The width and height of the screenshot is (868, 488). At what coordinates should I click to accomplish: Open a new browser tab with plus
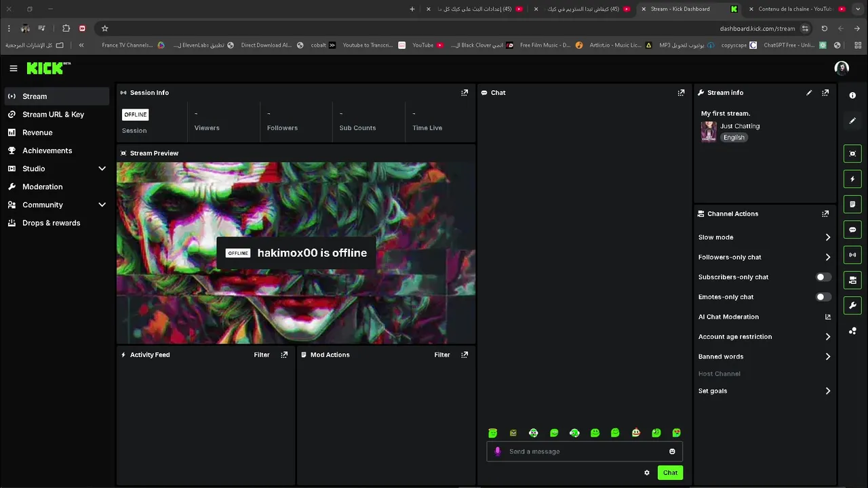412,9
